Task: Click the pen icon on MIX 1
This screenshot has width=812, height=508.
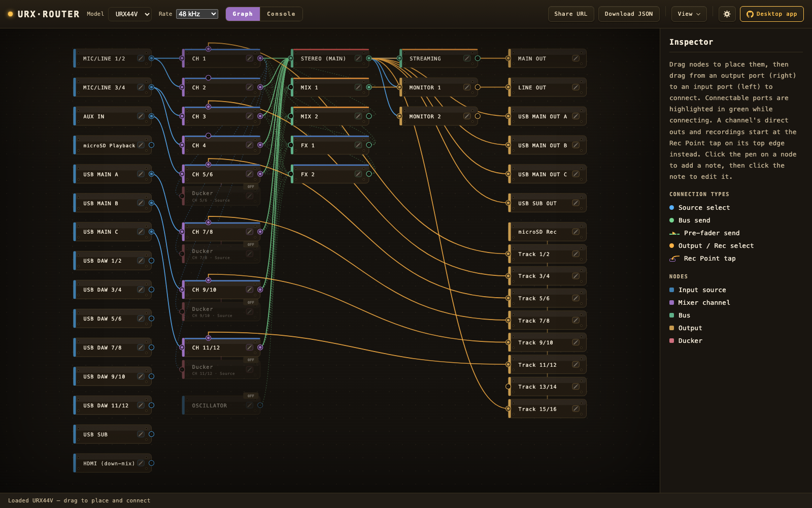Action: 358,87
